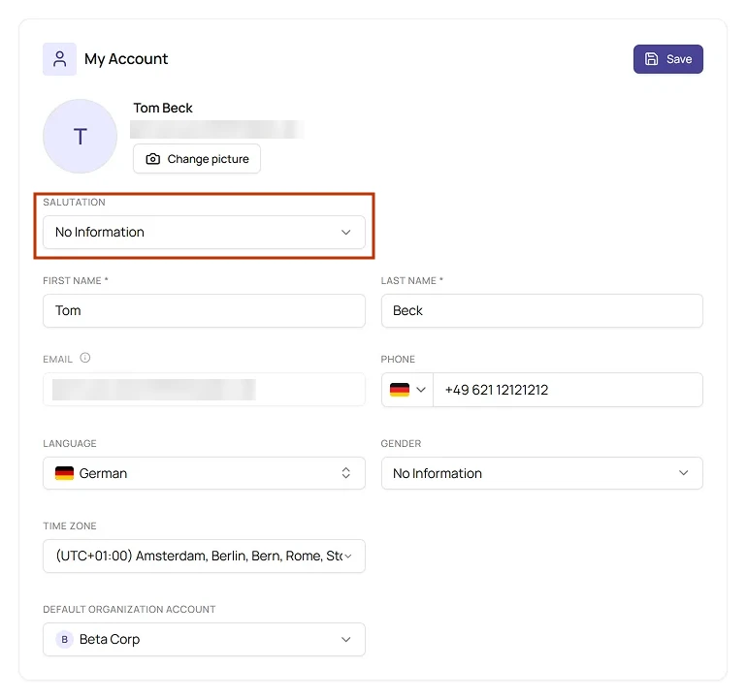Viewport: 747px width, 700px height.
Task: Click the T profile avatar
Action: [80, 136]
